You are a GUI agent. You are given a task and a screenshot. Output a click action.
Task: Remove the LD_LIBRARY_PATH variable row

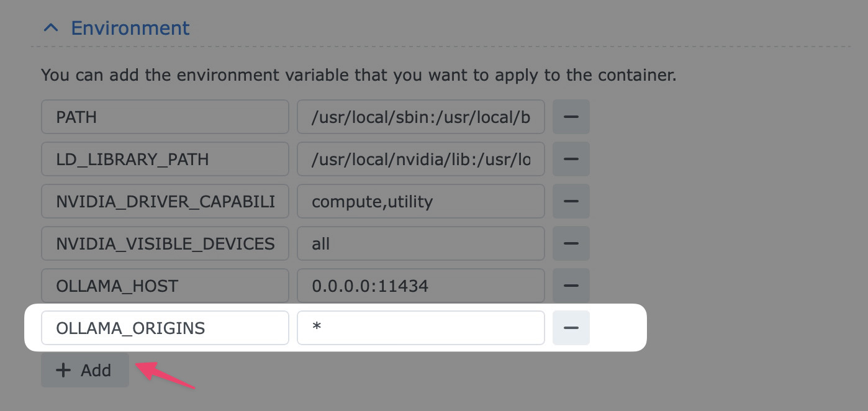coord(571,159)
